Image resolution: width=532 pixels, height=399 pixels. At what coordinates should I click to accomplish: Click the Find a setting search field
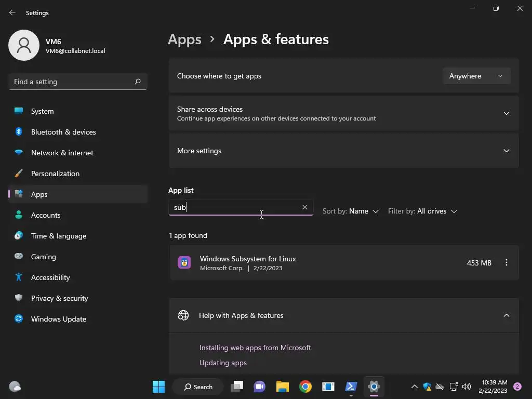[78, 82]
